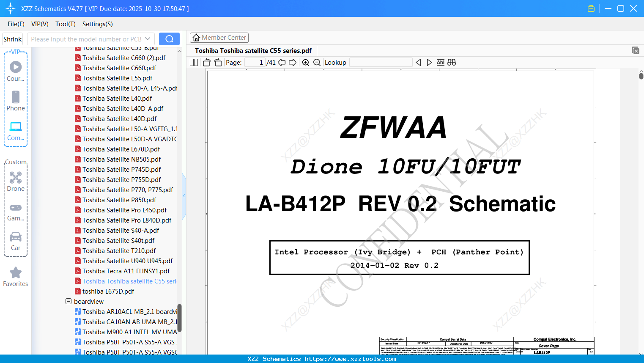Click the file tree vertical scrollbar thumb
The width and height of the screenshot is (644, 363).
(179, 318)
